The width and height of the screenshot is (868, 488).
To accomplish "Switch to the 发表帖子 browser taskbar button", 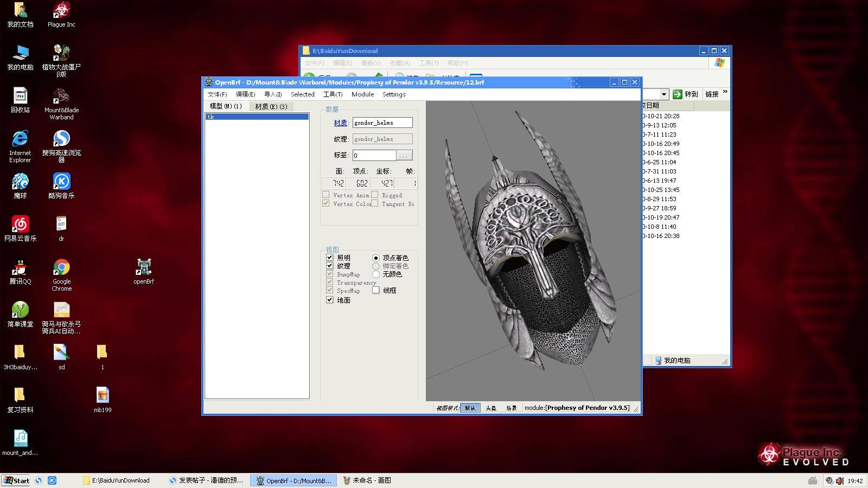I will click(x=207, y=480).
